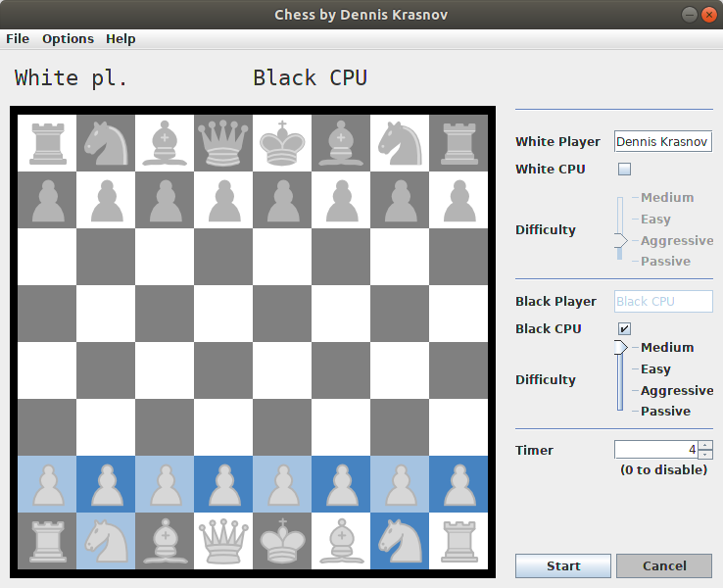Pick the bottom-row knight on the light blue square
The image size is (723, 588).
click(x=106, y=541)
